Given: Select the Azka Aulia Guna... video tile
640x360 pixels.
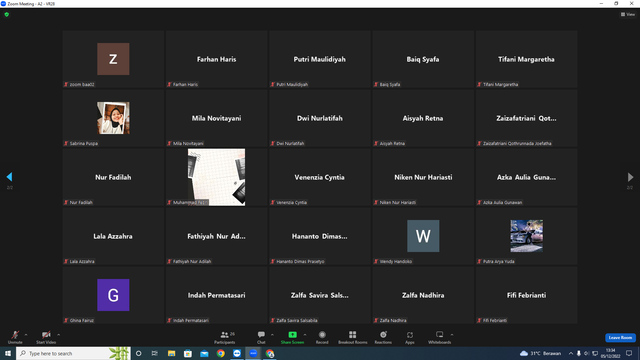Looking at the screenshot, I should point(526,177).
